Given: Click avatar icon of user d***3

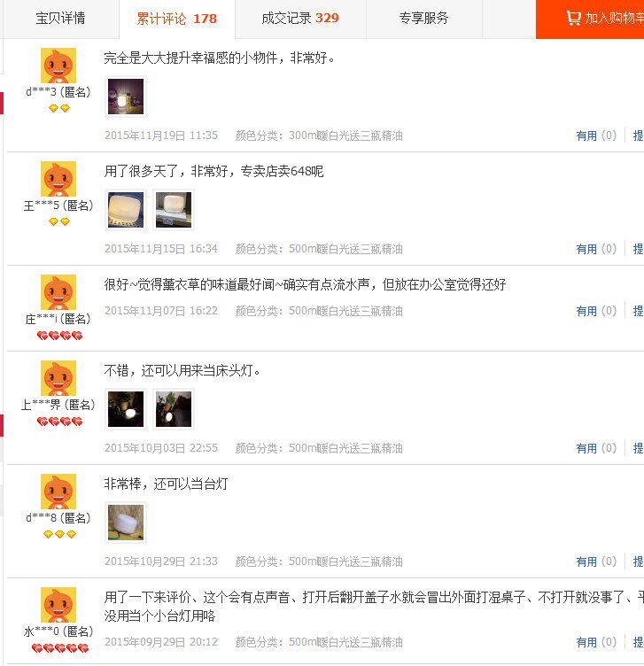Looking at the screenshot, I should coord(58,66).
